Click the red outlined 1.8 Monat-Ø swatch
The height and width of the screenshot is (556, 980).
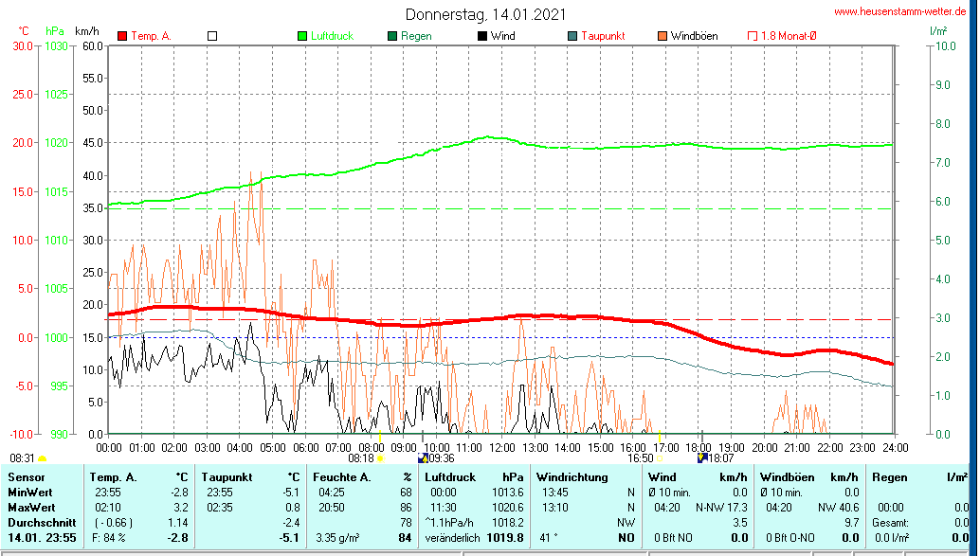click(753, 36)
